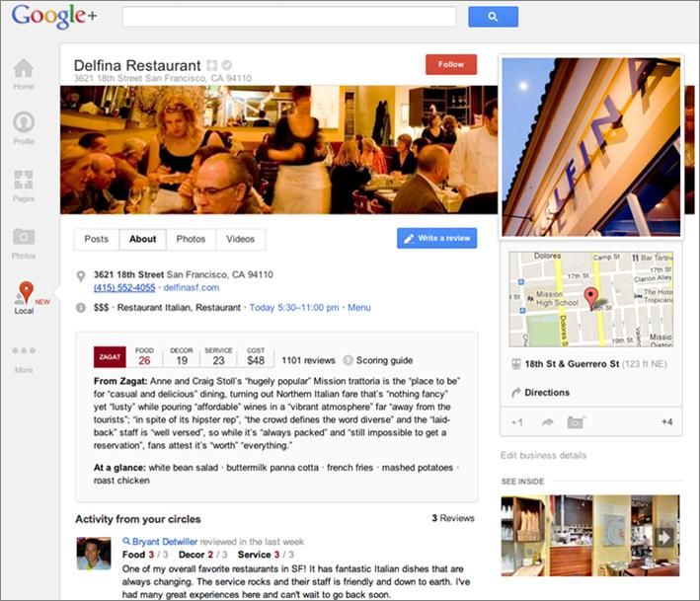Click the upload photo camera icon
The image size is (700, 601).
(x=576, y=422)
